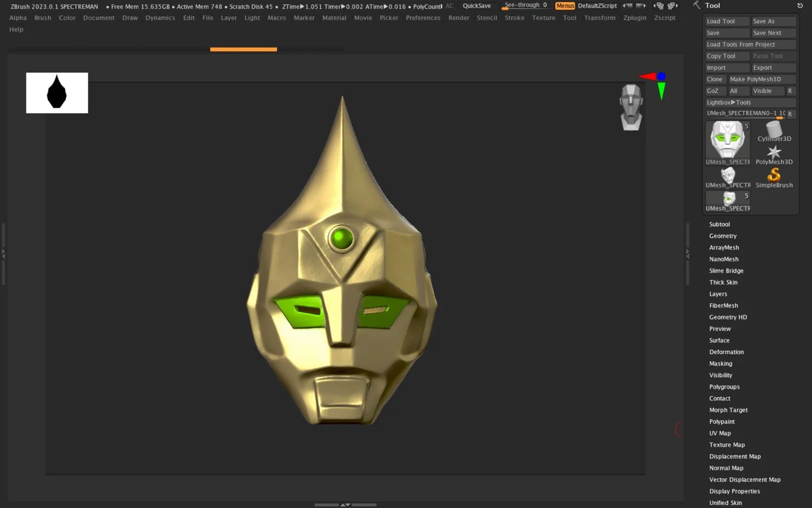This screenshot has width=812, height=508.
Task: Expand the Subtool section
Action: click(x=719, y=224)
